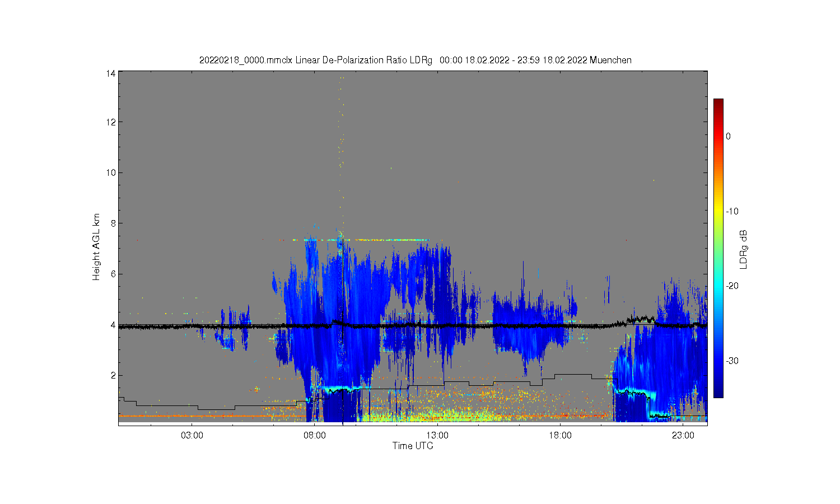
Task: Click the 'LDRg dB' colorbar label
Action: click(x=743, y=249)
